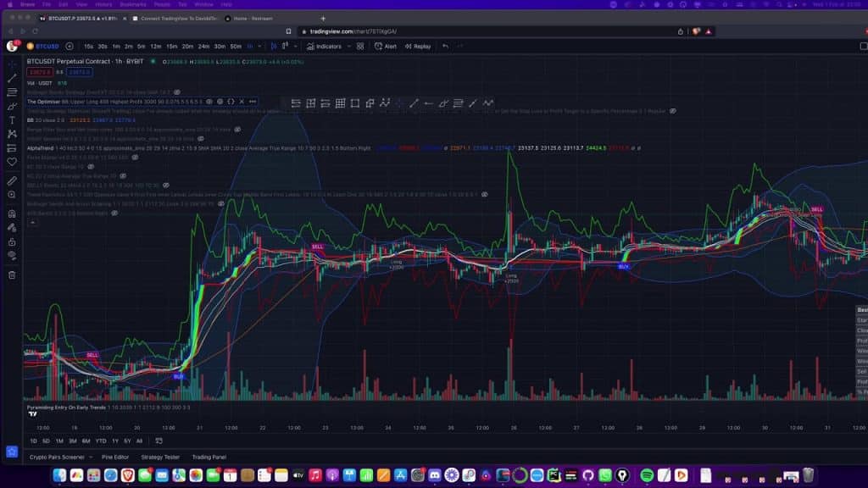
Task: Open the More menu of The Optimiser indicator
Action: point(252,102)
